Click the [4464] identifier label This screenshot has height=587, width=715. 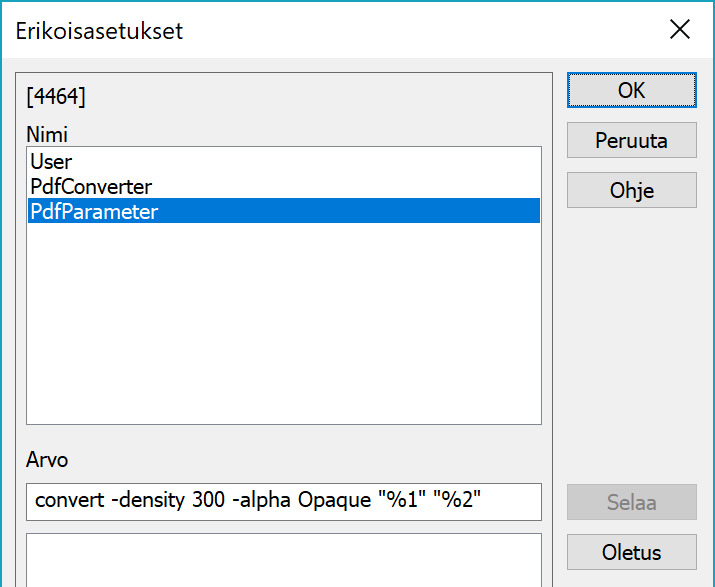click(57, 98)
